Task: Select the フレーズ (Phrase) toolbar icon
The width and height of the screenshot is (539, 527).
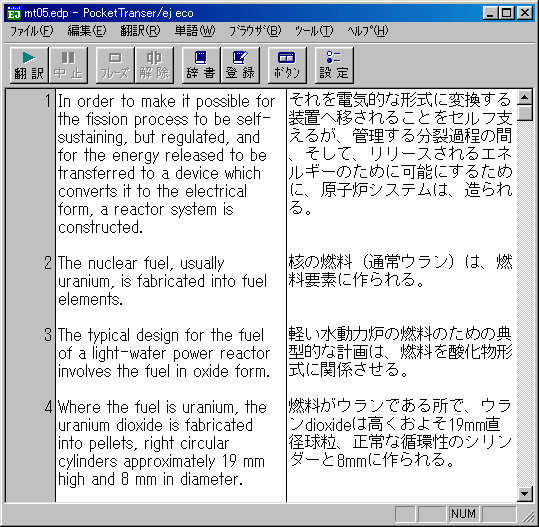Action: tap(115, 65)
